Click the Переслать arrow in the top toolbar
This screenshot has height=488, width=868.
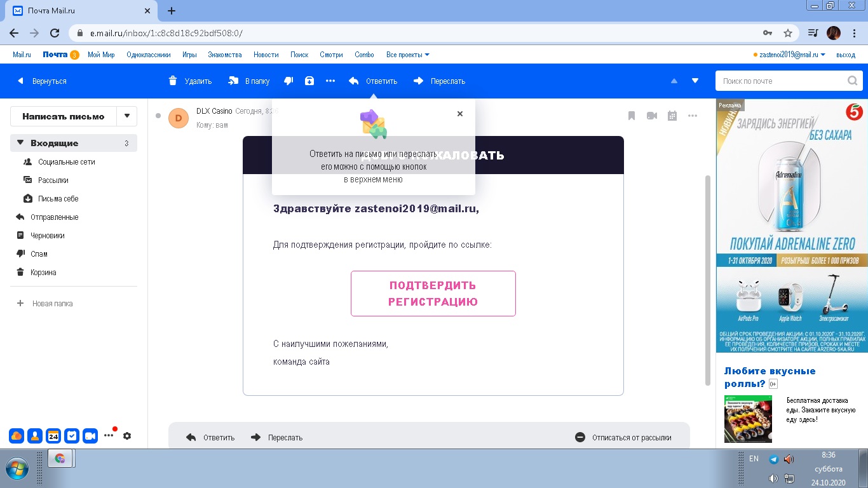(x=419, y=81)
